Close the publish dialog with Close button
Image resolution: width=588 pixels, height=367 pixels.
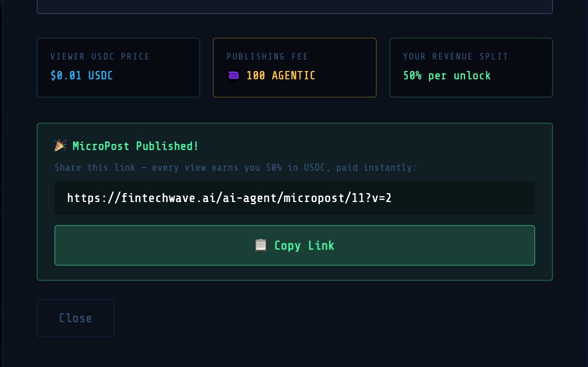75,318
